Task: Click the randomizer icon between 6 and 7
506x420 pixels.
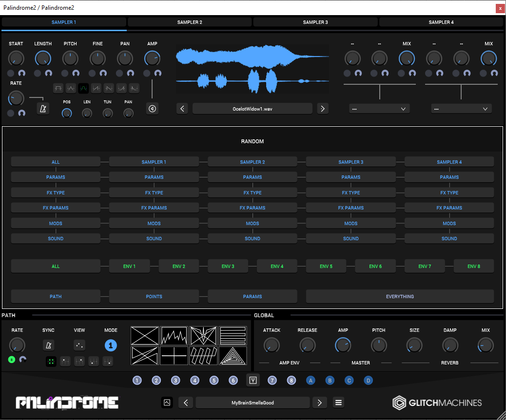Action: (x=253, y=381)
